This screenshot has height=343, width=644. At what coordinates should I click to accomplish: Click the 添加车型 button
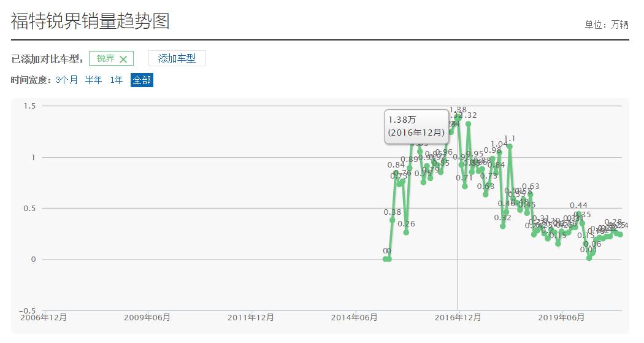[x=177, y=58]
